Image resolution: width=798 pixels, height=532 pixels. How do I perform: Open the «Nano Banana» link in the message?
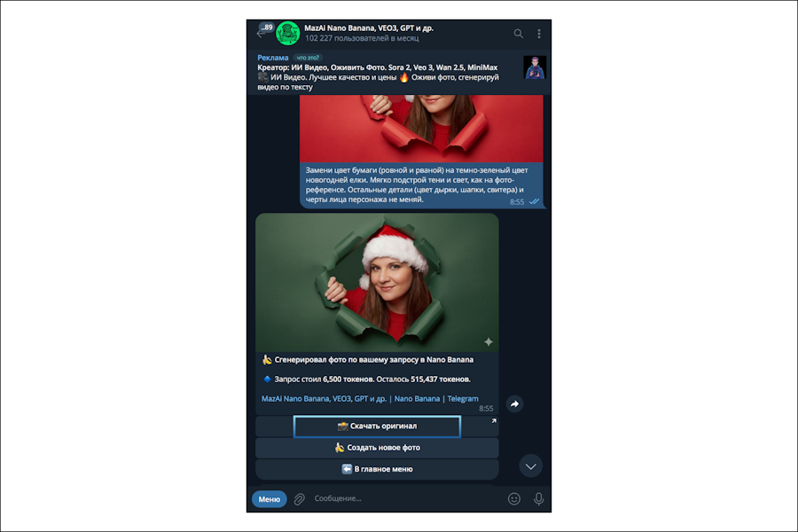417,399
